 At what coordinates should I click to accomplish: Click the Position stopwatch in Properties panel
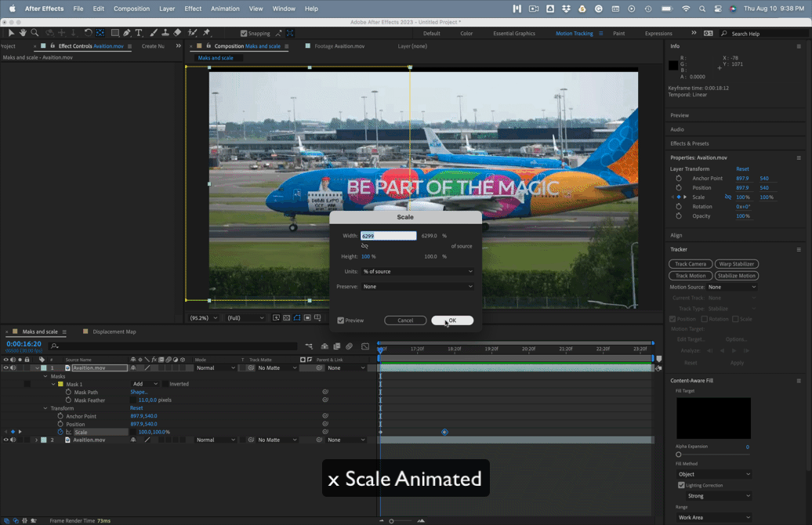click(x=679, y=187)
